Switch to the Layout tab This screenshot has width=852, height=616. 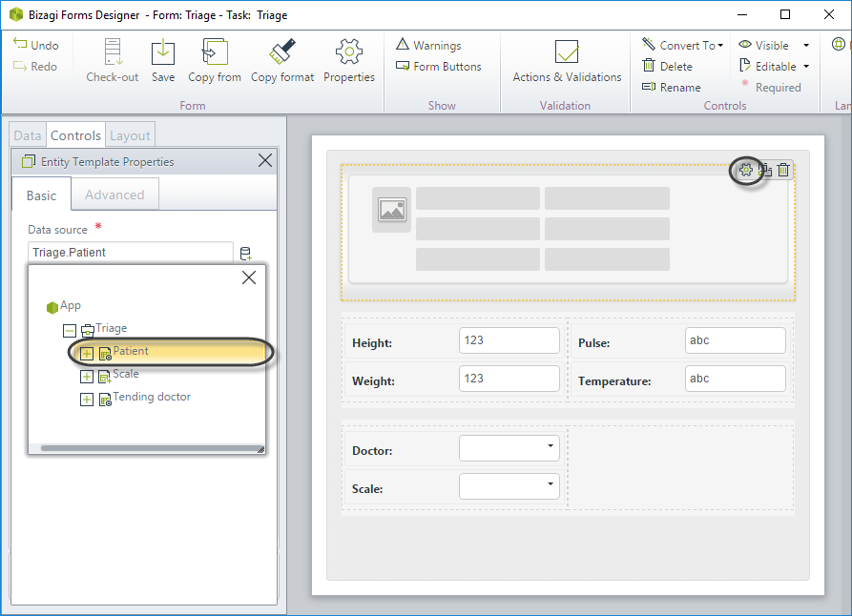point(130,135)
